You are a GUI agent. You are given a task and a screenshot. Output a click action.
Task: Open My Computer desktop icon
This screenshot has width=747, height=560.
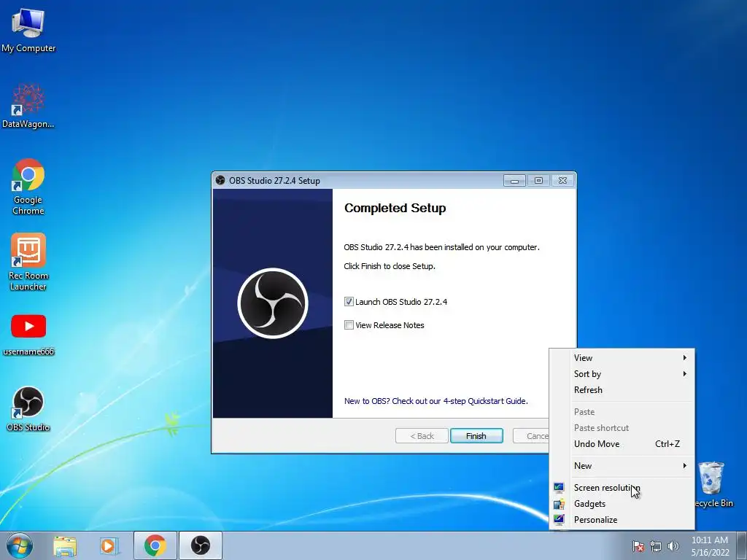(x=28, y=29)
